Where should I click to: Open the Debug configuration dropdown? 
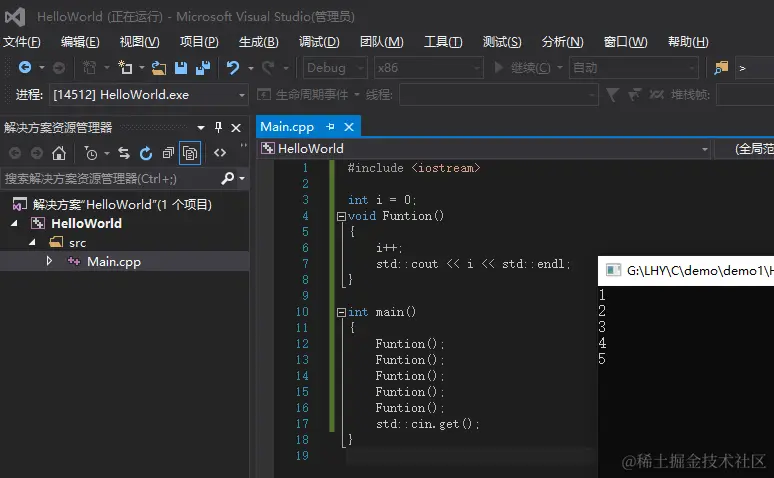[x=335, y=68]
